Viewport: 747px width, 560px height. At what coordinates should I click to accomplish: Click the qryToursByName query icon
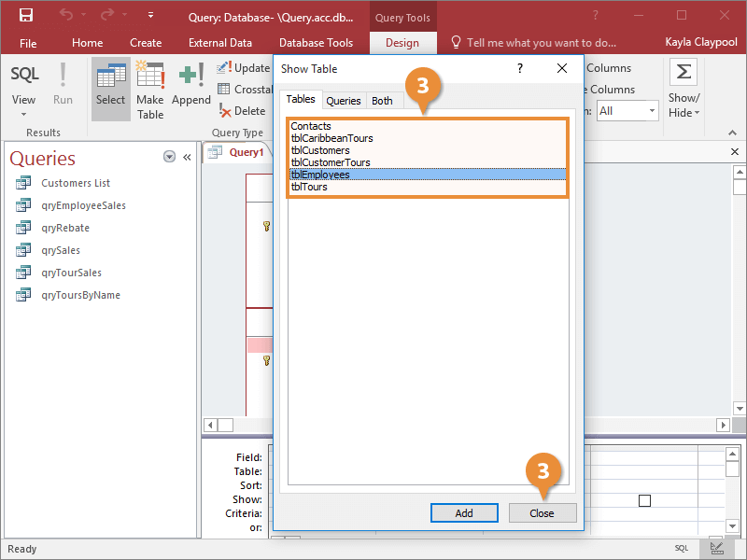click(23, 295)
